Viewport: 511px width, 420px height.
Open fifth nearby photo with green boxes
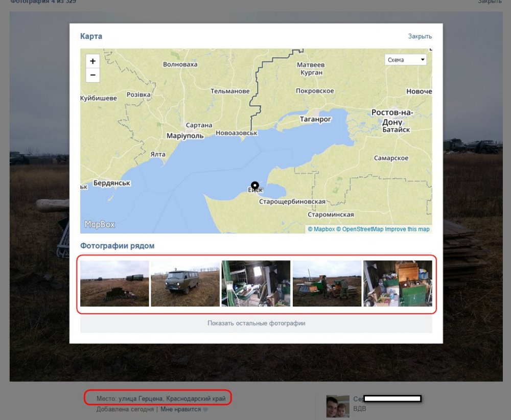click(397, 284)
